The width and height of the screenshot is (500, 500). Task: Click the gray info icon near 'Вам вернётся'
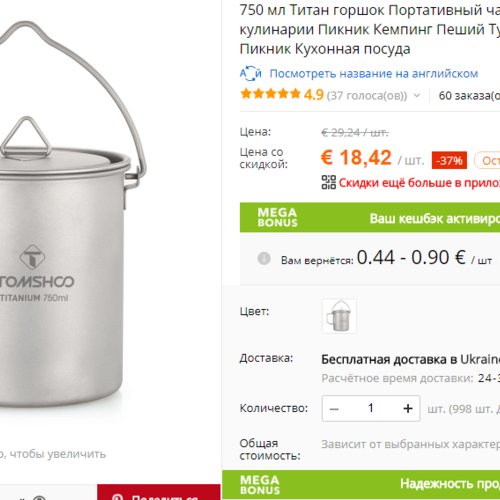264,258
